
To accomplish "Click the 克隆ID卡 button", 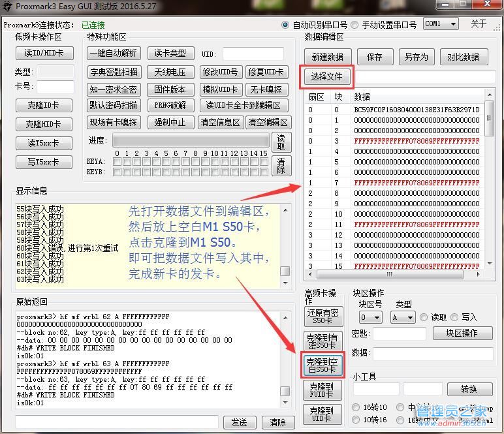I will pyautogui.click(x=44, y=105).
